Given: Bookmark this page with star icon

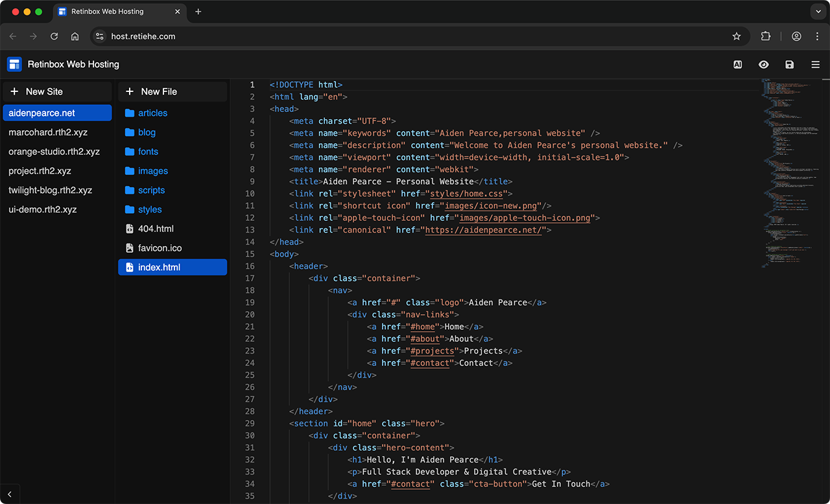Looking at the screenshot, I should coord(737,36).
